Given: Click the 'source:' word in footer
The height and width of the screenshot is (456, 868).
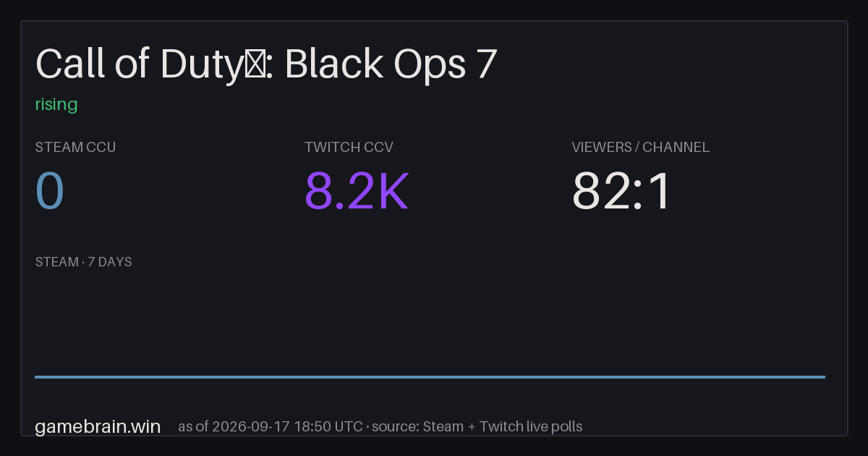Looking at the screenshot, I should [x=395, y=426].
